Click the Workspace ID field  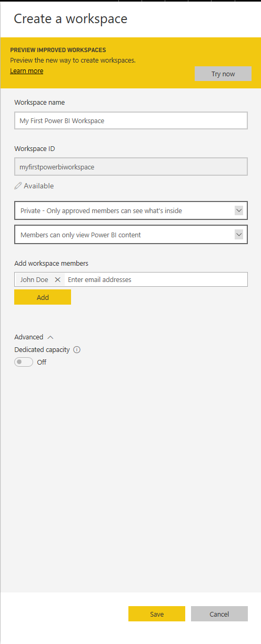(x=131, y=167)
